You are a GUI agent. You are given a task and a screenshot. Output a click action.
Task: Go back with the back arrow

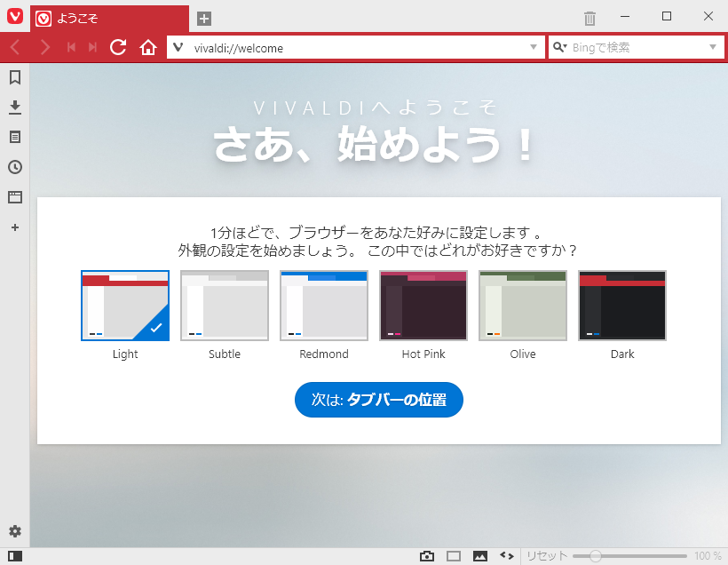point(15,47)
